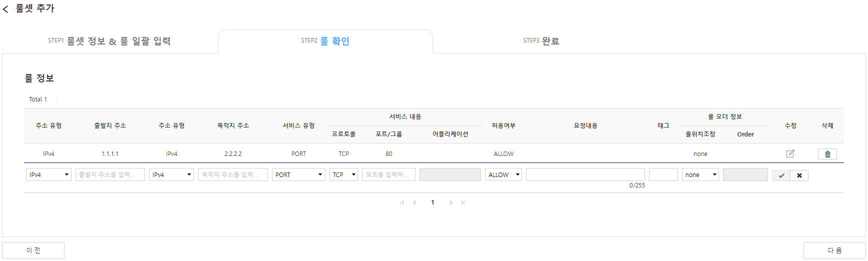Edit the 1.1.1.1 rule row
868x261 pixels.
pyautogui.click(x=790, y=153)
